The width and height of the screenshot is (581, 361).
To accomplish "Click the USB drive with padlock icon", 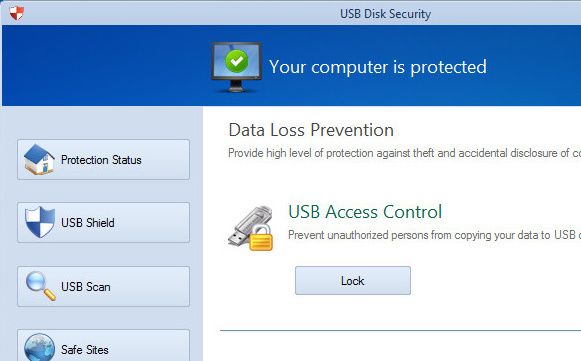I will tap(251, 228).
